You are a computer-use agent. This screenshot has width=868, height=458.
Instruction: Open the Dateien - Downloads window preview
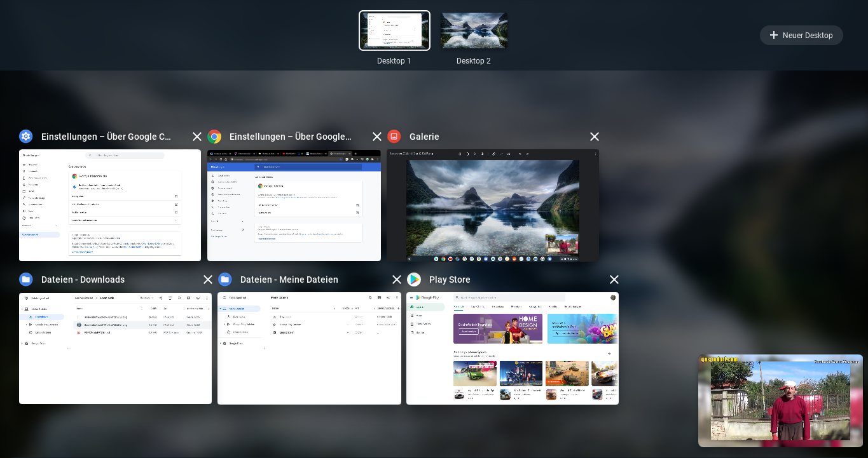[115, 348]
